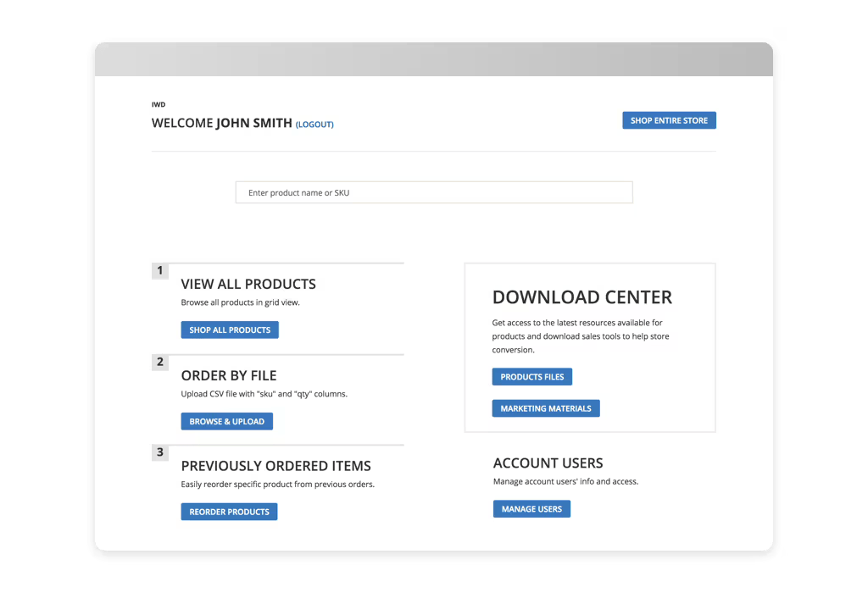
Task: Focus the product name or SKU search field
Action: point(433,193)
